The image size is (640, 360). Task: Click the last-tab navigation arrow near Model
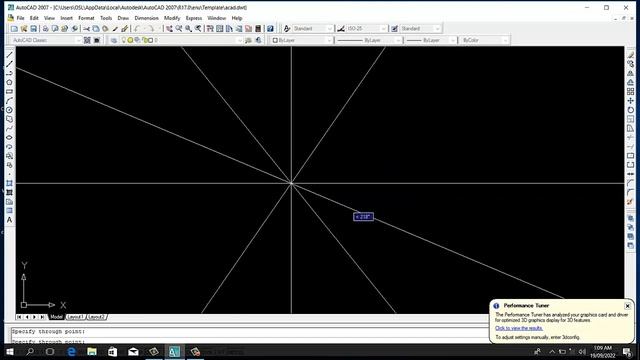tap(42, 317)
